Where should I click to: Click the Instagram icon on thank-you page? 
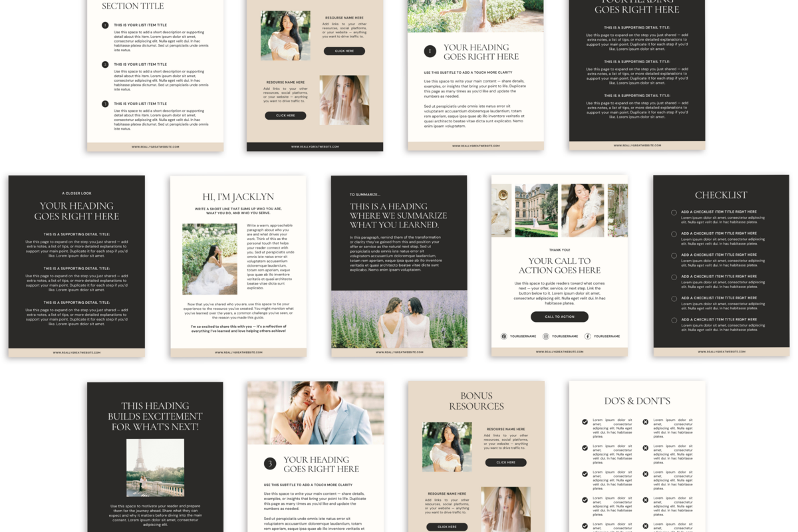pos(546,336)
